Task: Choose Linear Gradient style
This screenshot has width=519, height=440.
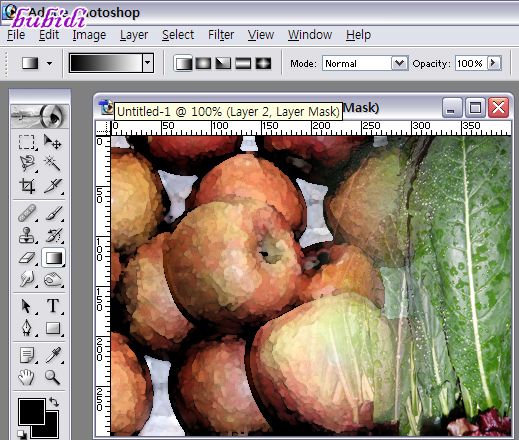Action: 183,63
